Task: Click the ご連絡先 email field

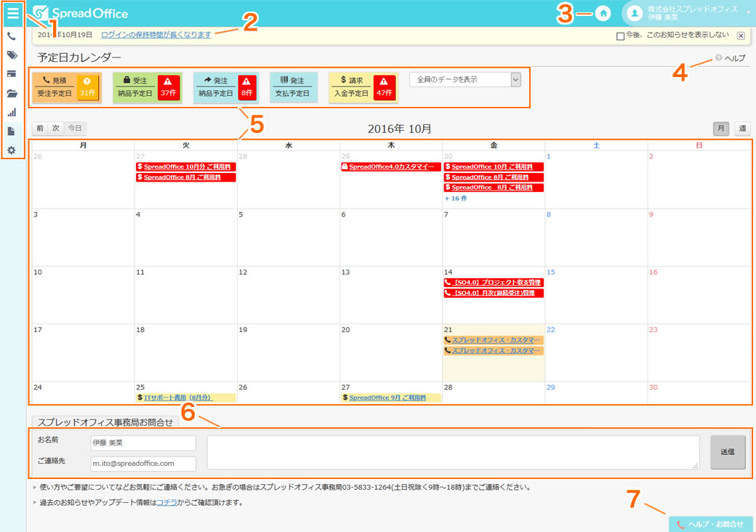Action: point(143,464)
